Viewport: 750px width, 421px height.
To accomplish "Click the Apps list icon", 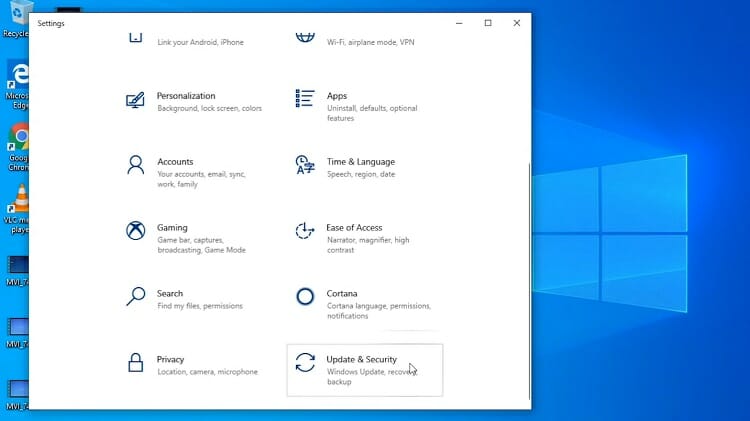I will (305, 99).
